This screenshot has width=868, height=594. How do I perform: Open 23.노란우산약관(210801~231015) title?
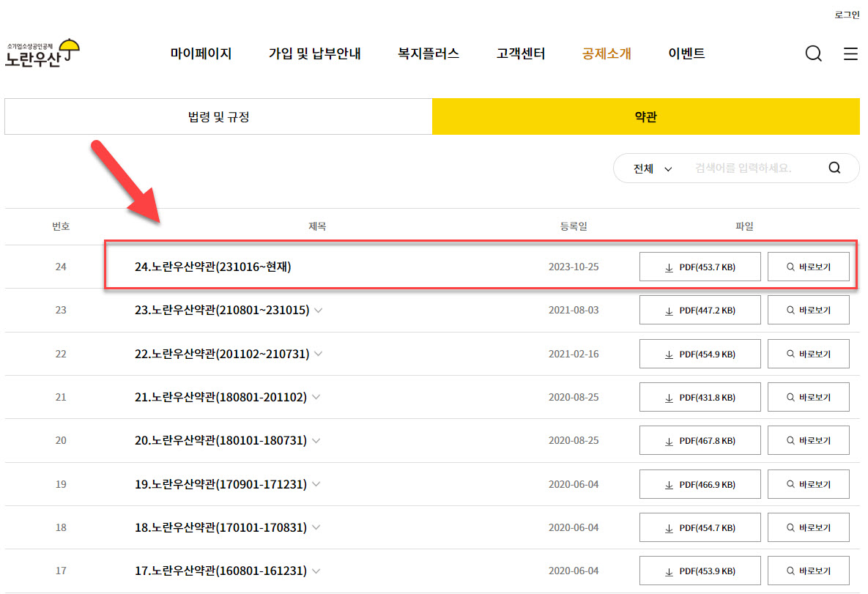pyautogui.click(x=222, y=310)
